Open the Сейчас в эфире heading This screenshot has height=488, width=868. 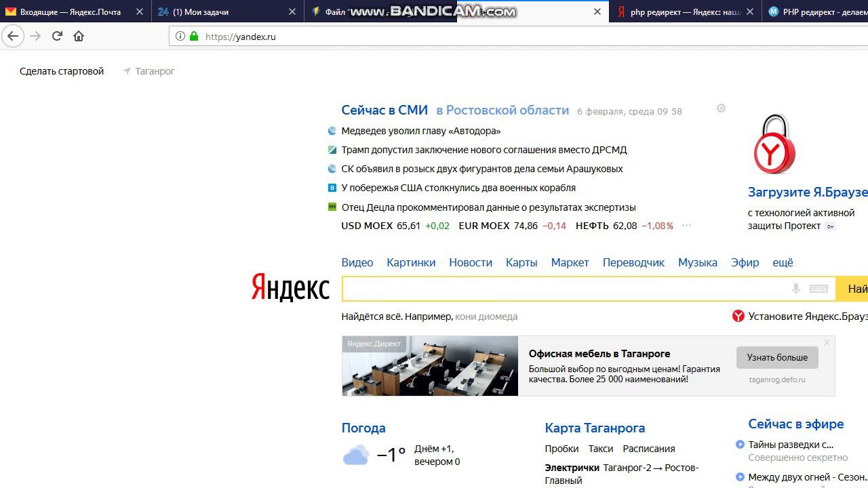(796, 424)
